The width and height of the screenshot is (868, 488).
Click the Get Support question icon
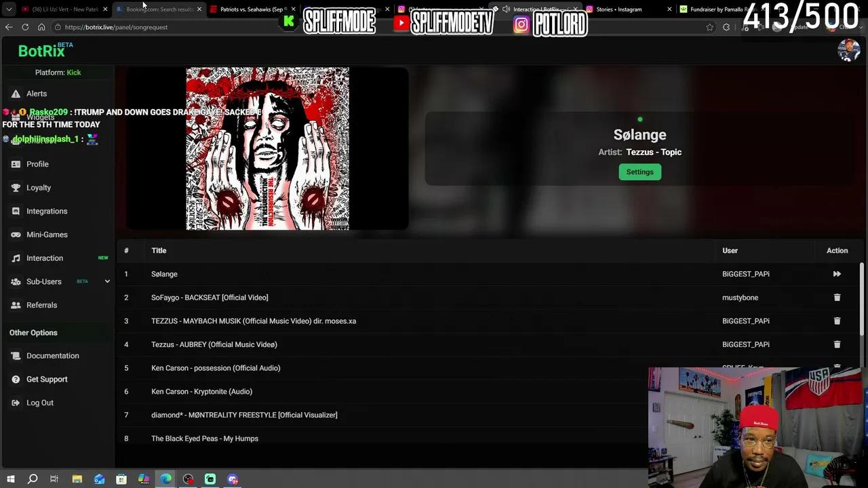tap(16, 380)
